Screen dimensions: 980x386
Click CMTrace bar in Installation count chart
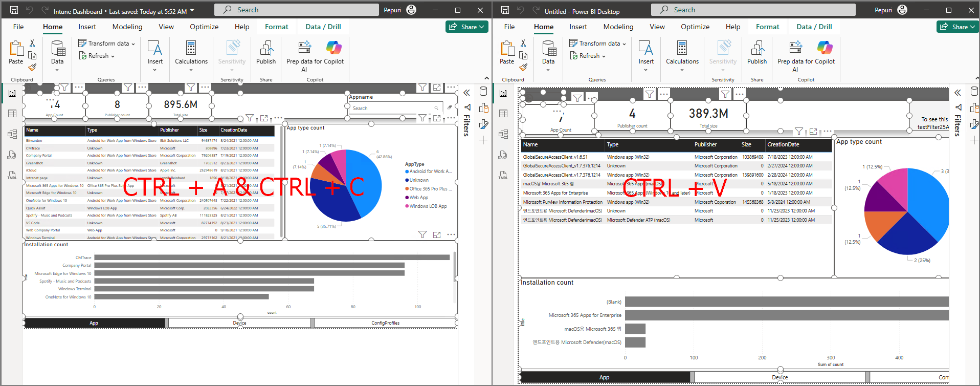tap(272, 258)
